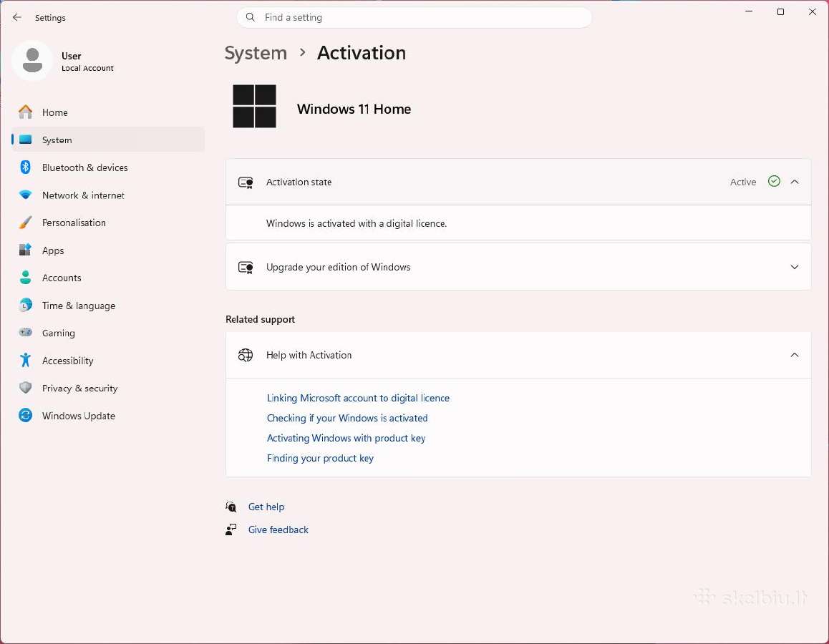Click the Apps icon in sidebar
Image resolution: width=829 pixels, height=644 pixels.
pyautogui.click(x=25, y=250)
